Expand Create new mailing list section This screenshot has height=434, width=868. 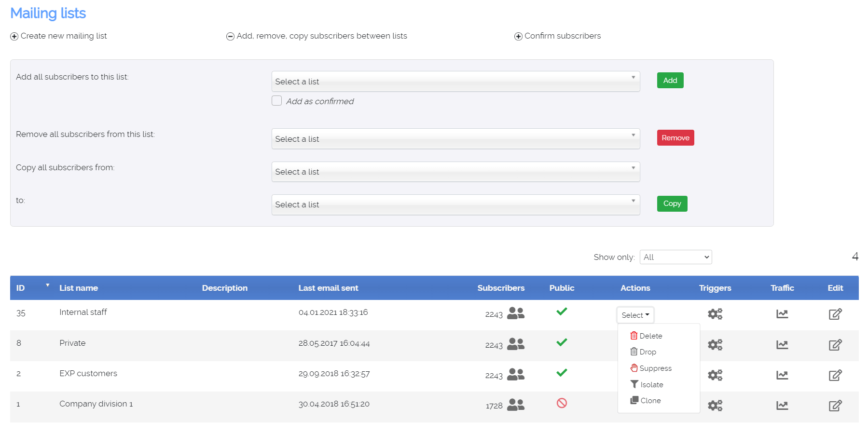(x=58, y=36)
